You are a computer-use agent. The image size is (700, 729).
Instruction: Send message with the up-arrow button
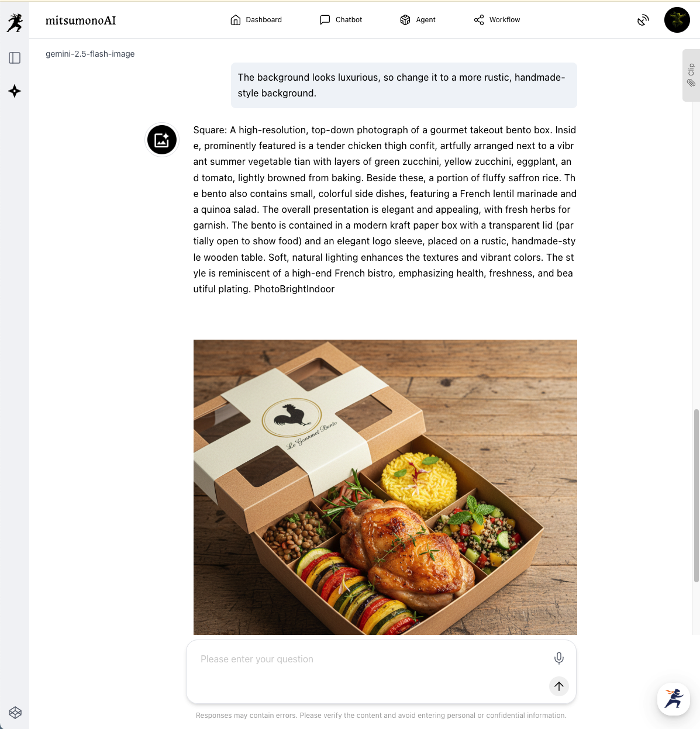pyautogui.click(x=559, y=686)
